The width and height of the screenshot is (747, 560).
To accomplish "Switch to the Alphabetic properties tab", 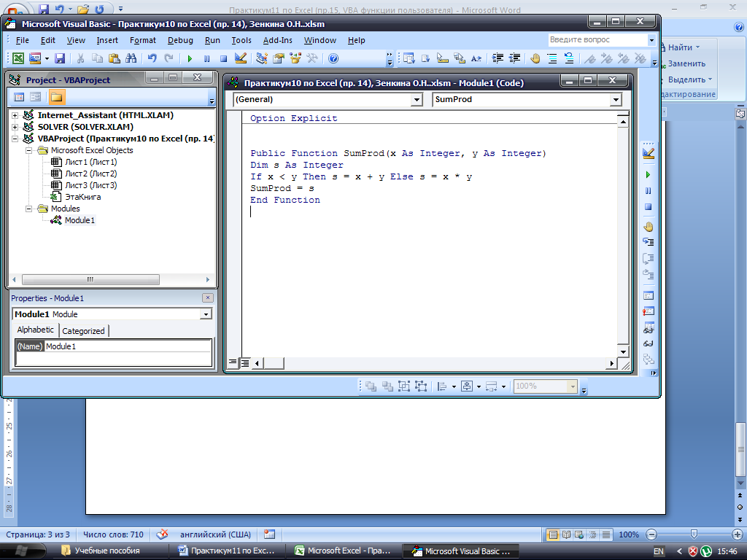I will click(x=35, y=330).
